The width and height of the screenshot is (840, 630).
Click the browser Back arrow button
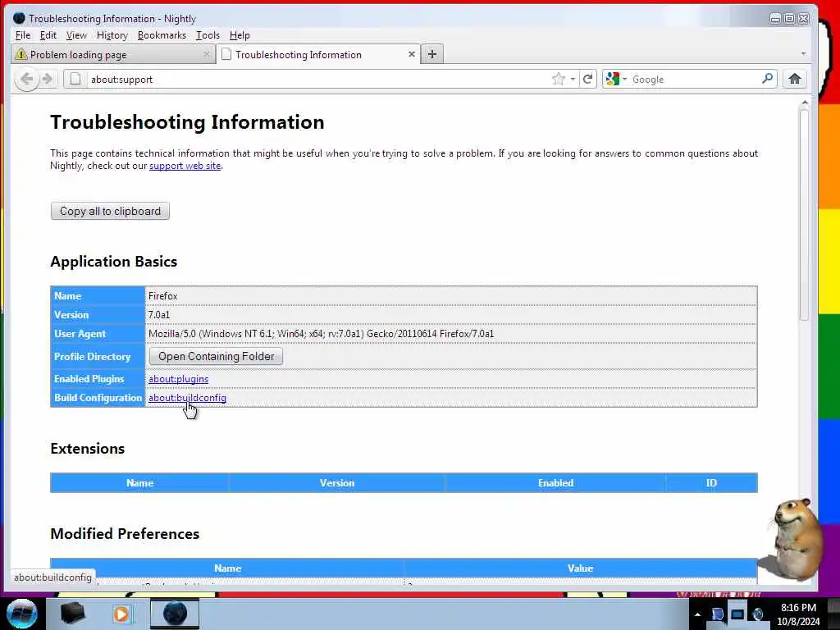click(x=27, y=80)
